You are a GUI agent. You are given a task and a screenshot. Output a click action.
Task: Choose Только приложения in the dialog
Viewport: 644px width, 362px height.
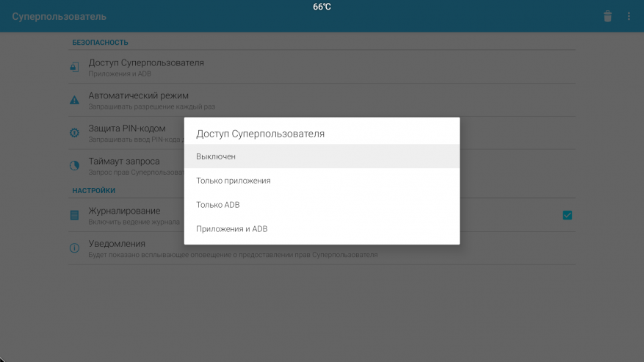[322, 181]
